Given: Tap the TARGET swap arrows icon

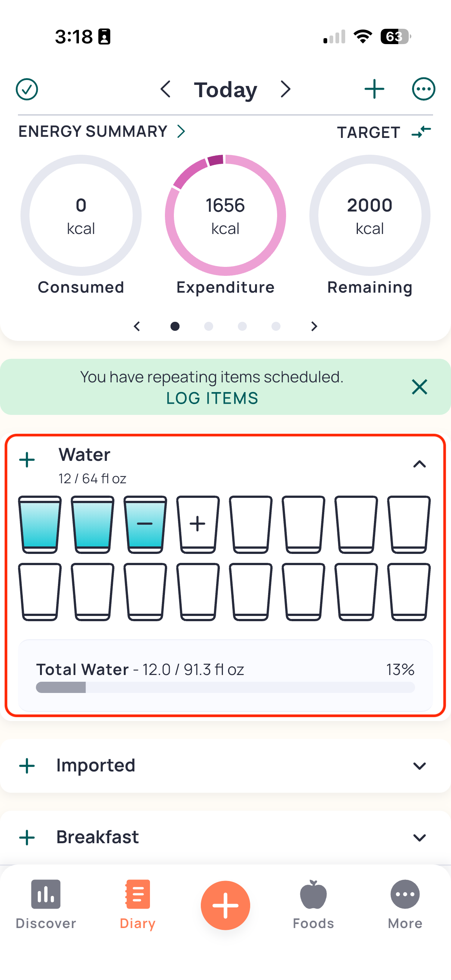Looking at the screenshot, I should 421,132.
